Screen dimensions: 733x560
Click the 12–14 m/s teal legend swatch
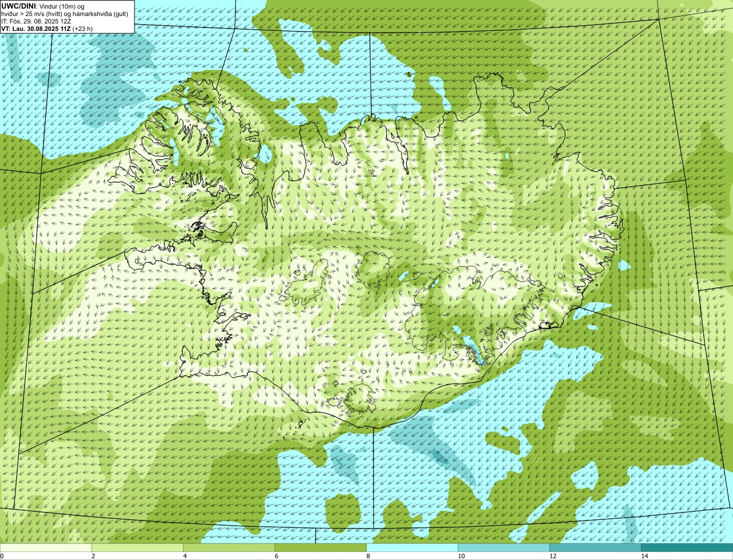point(596,547)
